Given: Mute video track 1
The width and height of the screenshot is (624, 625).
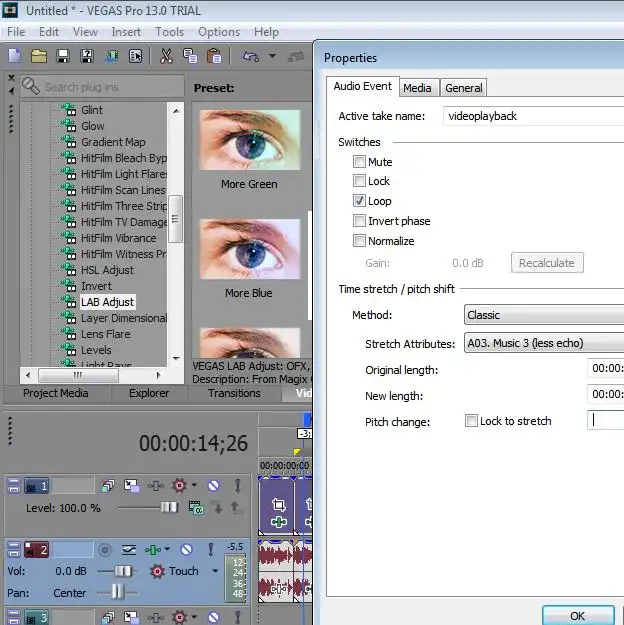Looking at the screenshot, I should pyautogui.click(x=214, y=485).
